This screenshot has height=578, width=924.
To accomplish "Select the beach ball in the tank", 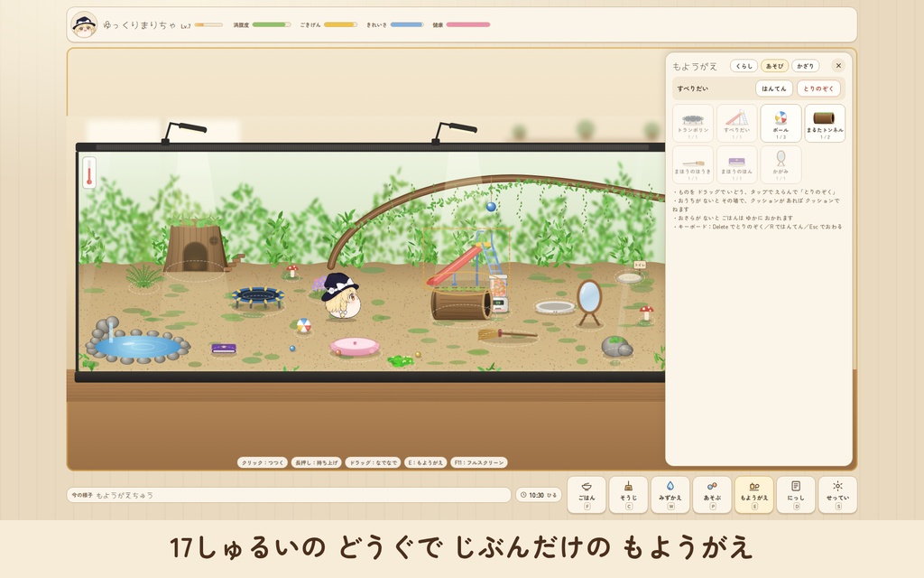I will coord(303,325).
